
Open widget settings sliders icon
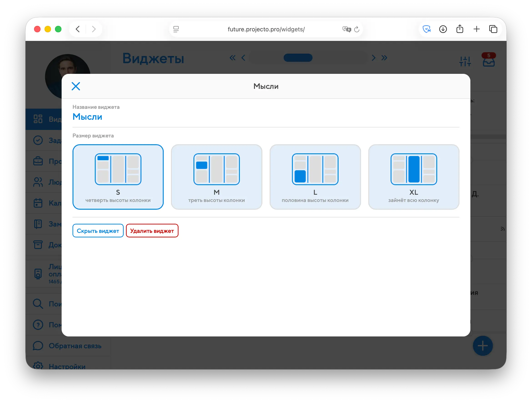(465, 61)
